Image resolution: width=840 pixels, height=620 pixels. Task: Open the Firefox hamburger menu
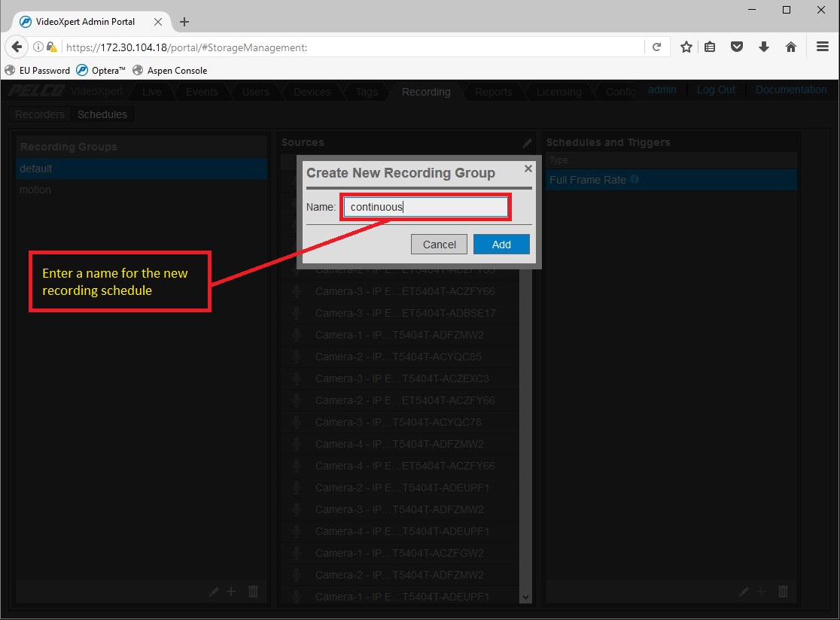[822, 46]
